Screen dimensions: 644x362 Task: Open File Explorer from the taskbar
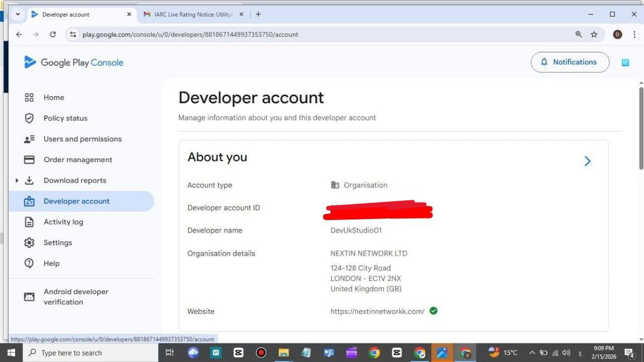[x=284, y=353]
